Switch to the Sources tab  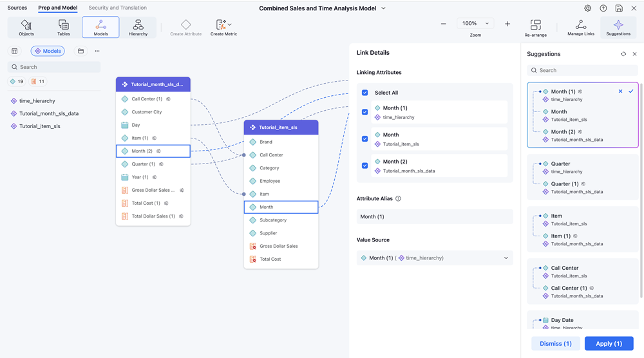[17, 8]
